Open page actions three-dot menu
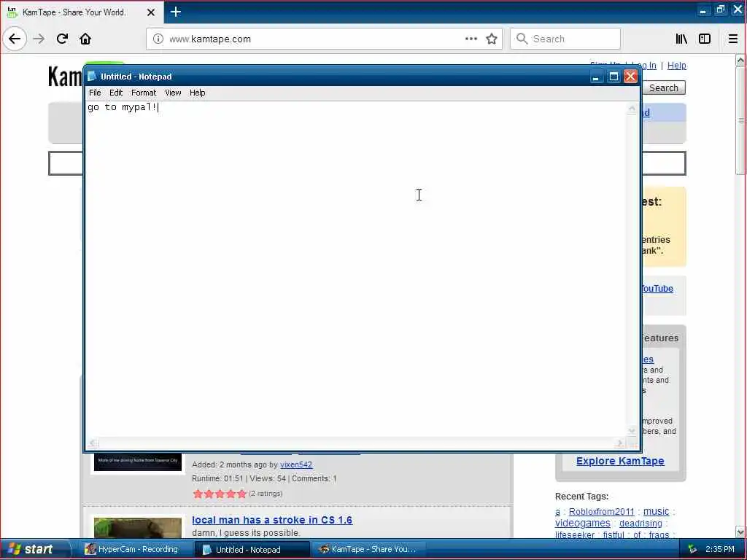The image size is (747, 560). [x=471, y=39]
